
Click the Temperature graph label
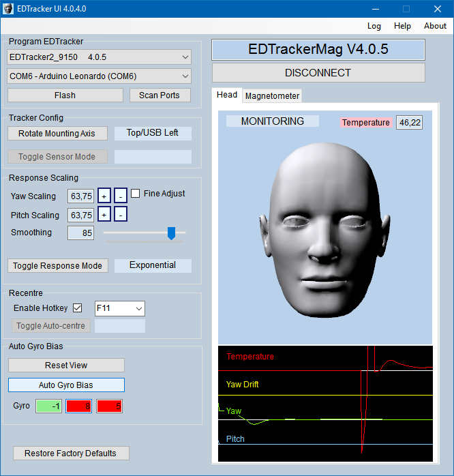250,357
